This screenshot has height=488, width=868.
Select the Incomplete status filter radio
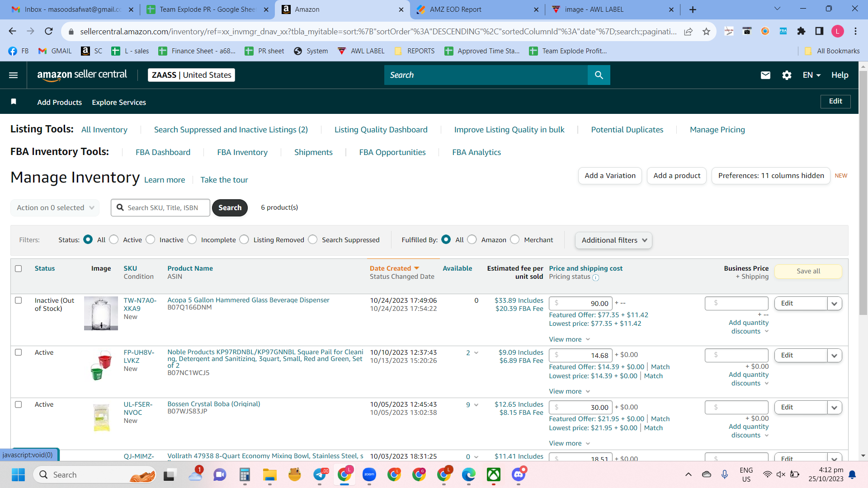click(x=192, y=239)
